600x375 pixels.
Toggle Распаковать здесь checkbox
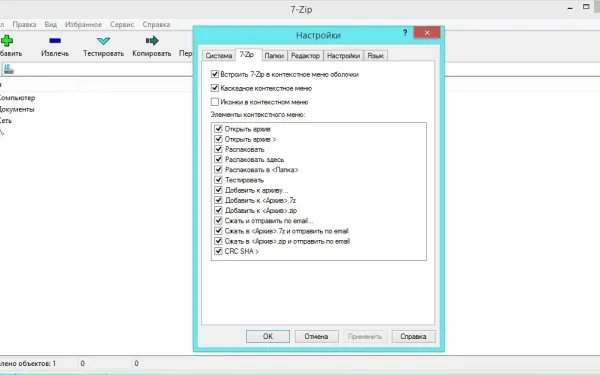point(218,159)
